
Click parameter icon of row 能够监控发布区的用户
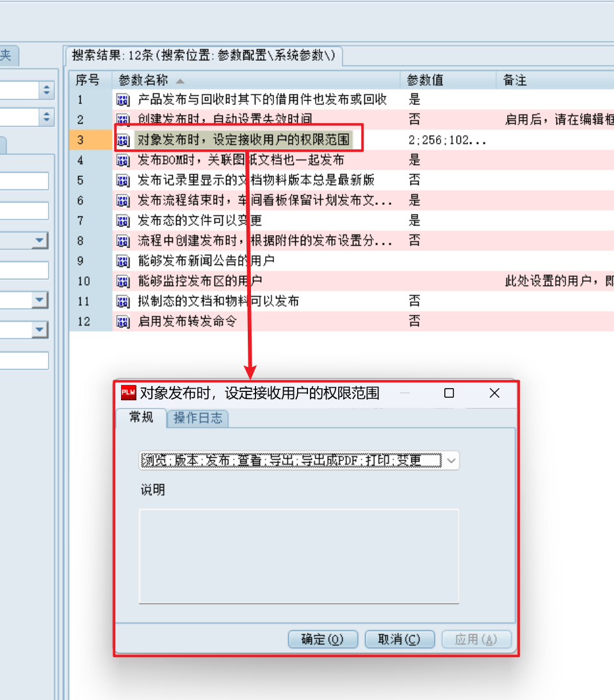coord(123,281)
